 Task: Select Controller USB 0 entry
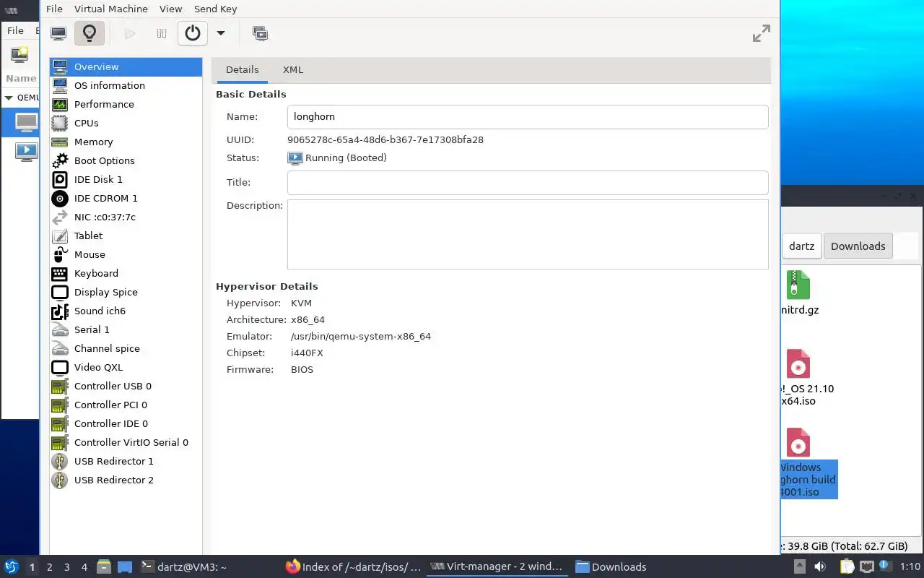click(126, 386)
